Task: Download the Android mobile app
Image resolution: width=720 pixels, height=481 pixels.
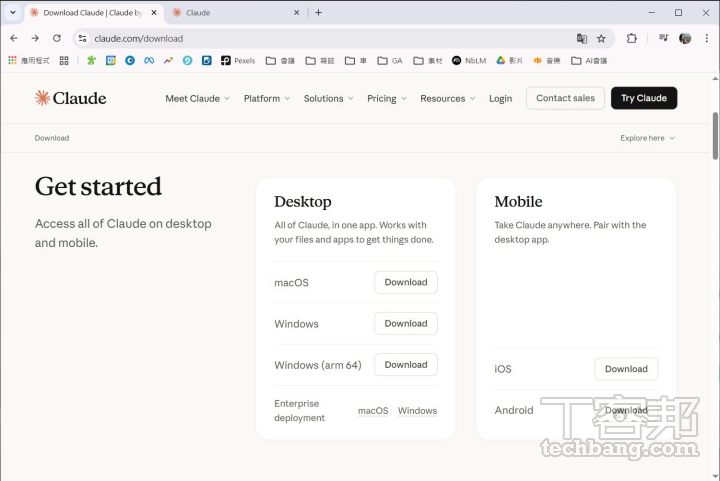Action: tap(626, 410)
